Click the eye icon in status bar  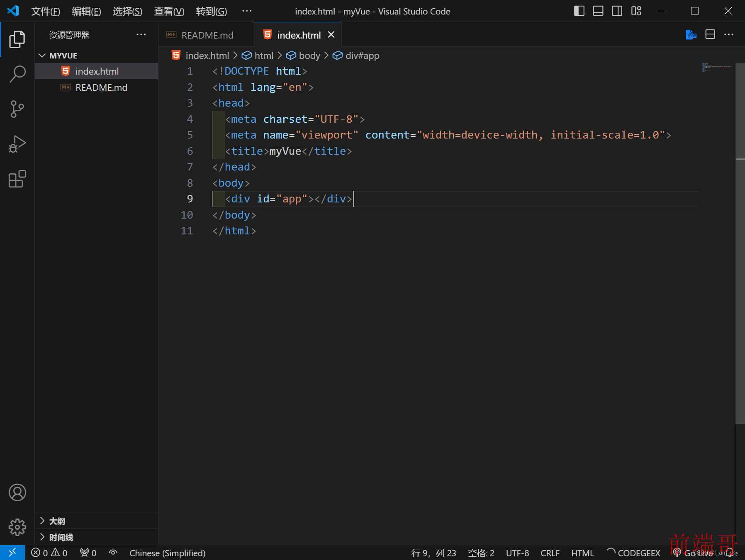pos(113,553)
